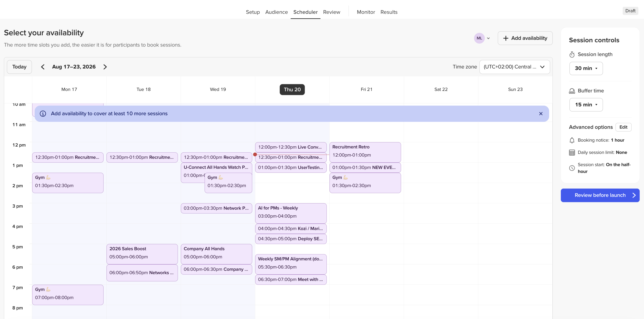The width and height of the screenshot is (644, 319).
Task: Open the Results tab
Action: [389, 12]
